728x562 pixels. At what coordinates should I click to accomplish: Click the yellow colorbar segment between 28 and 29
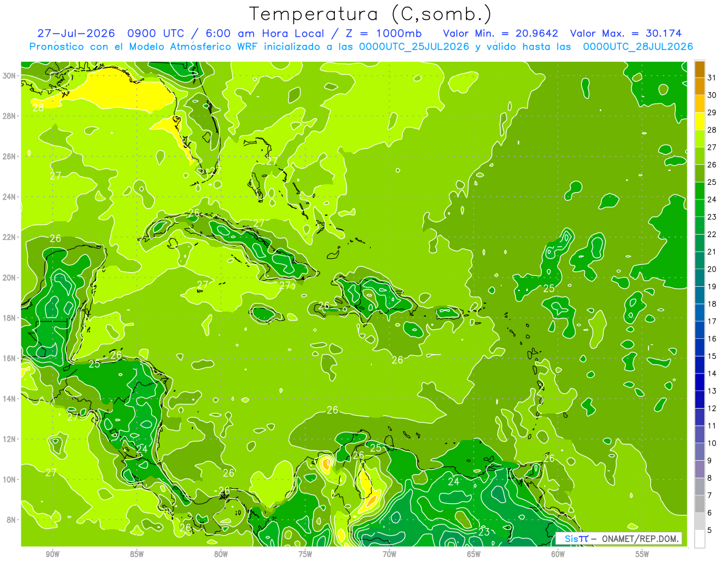[700, 121]
